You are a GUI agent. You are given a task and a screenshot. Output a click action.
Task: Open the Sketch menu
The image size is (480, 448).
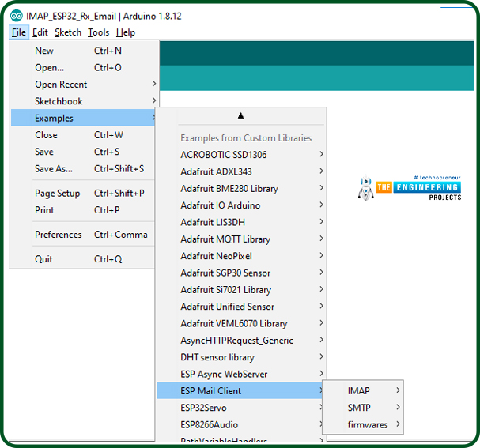point(68,32)
